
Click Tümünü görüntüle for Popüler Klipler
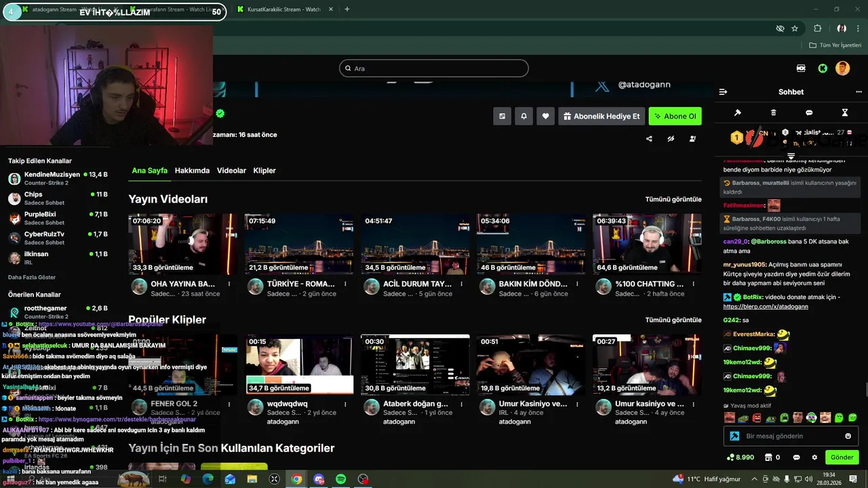pos(673,320)
